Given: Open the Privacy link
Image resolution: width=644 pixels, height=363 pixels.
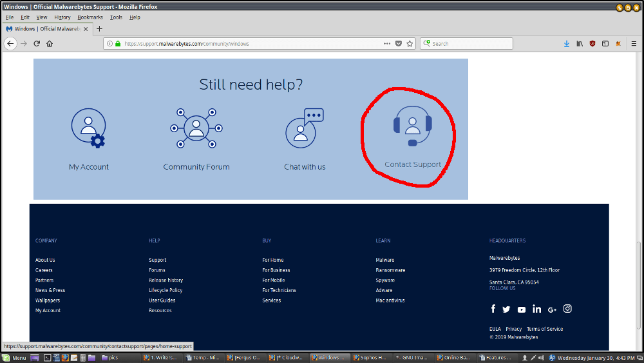Looking at the screenshot, I should point(513,329).
